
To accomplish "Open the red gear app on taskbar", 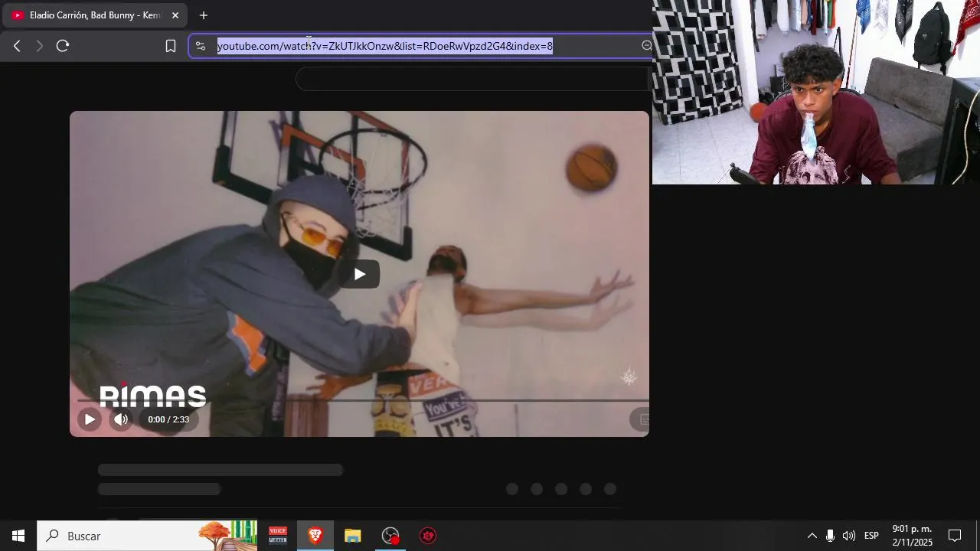I will click(x=428, y=536).
